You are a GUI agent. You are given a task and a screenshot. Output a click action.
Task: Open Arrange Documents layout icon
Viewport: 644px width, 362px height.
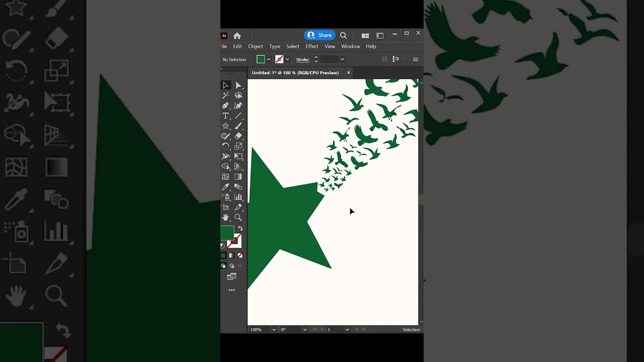pos(365,36)
